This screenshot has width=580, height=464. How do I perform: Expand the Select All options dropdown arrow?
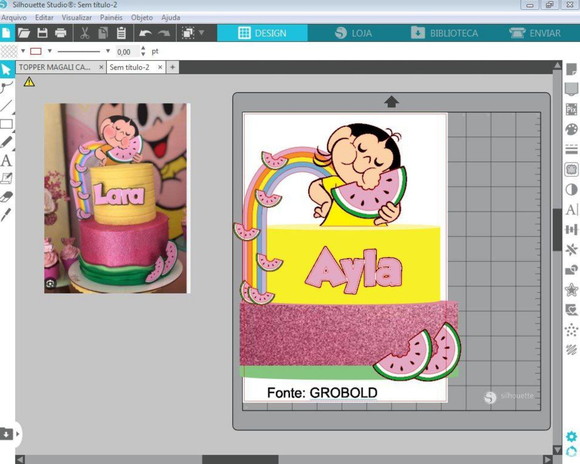click(202, 33)
